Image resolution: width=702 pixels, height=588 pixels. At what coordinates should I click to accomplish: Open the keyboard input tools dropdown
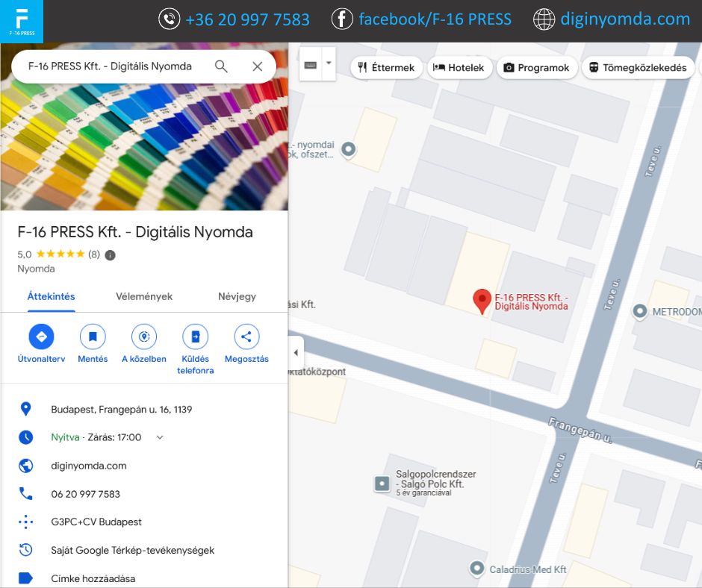pyautogui.click(x=328, y=64)
